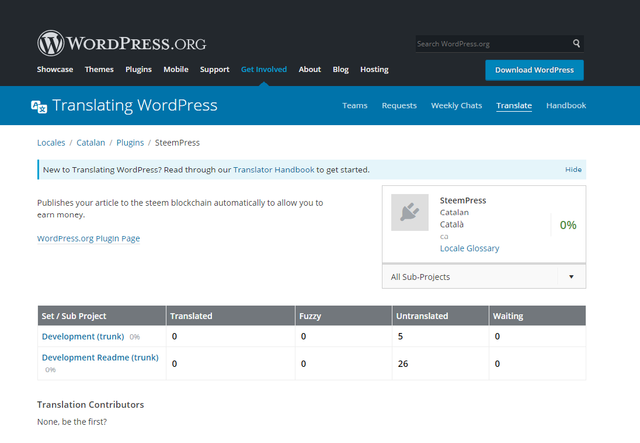The image size is (640, 443).
Task: Click the Waiting column header
Action: [538, 316]
